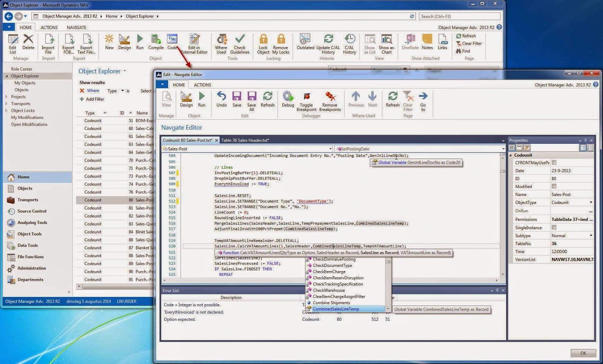This screenshot has height=364, width=603.
Task: Click Next where-used arrow
Action: point(372,99)
